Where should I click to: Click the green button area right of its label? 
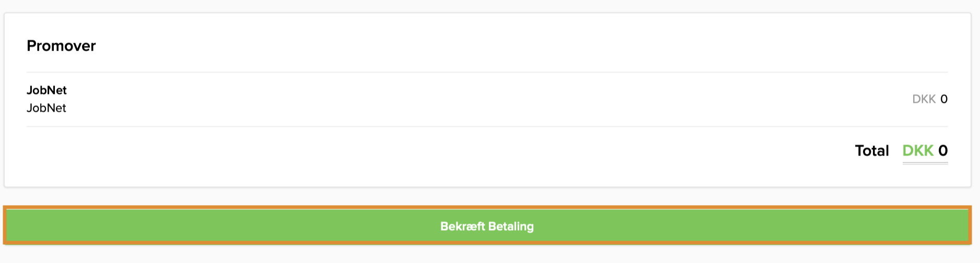tap(757, 226)
